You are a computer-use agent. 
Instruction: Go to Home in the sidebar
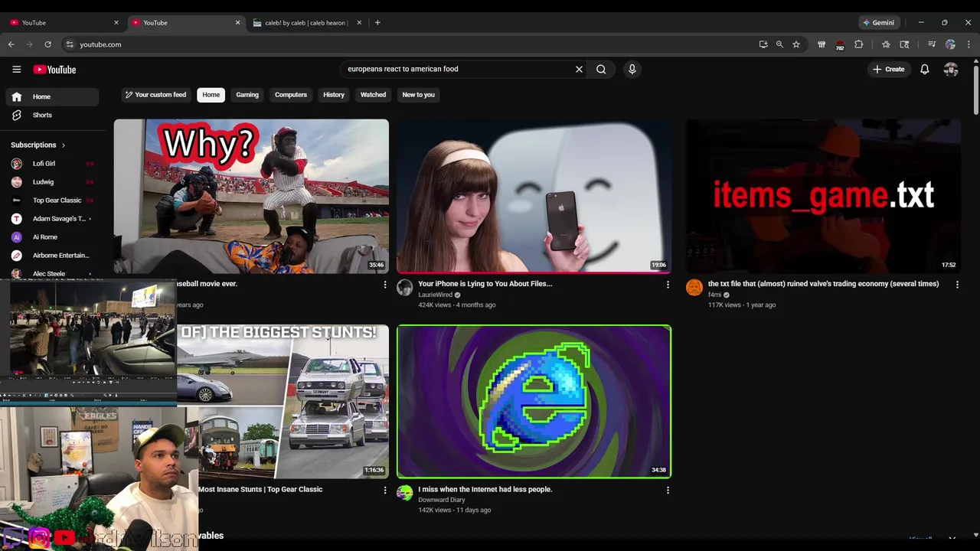pyautogui.click(x=52, y=96)
